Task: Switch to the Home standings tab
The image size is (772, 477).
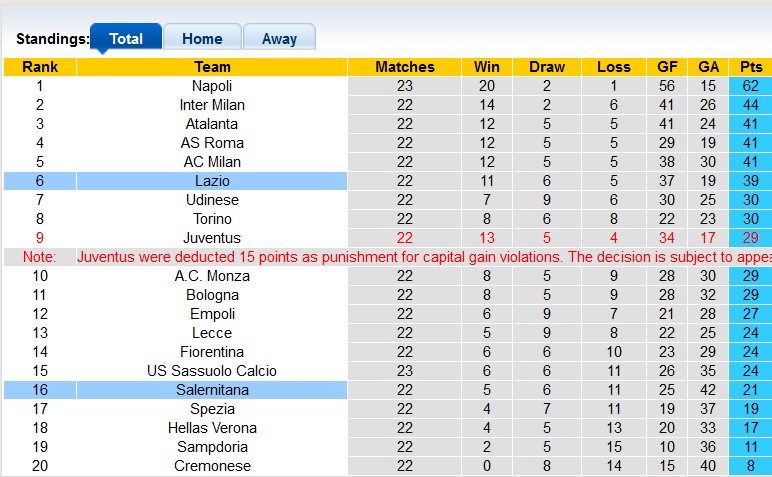Action: pos(202,38)
